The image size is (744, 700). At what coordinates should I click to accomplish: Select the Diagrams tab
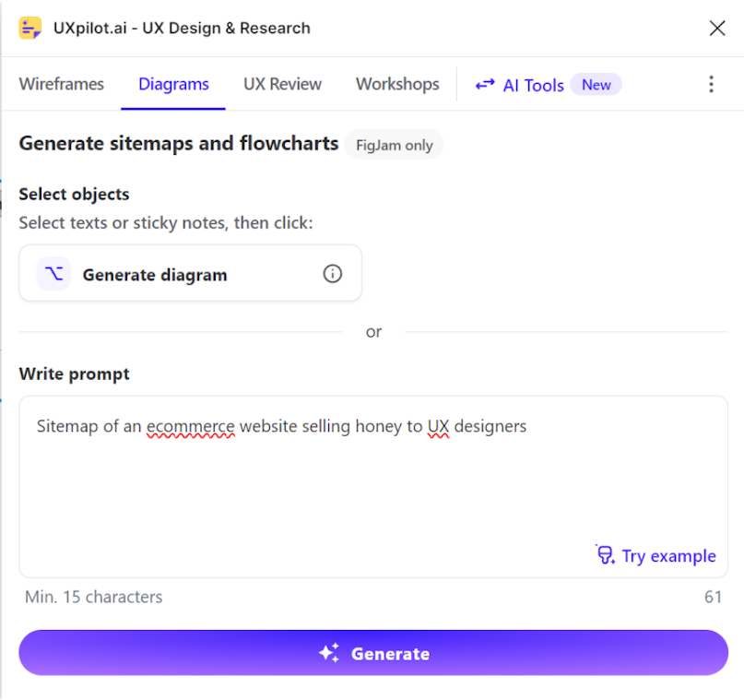pos(173,84)
